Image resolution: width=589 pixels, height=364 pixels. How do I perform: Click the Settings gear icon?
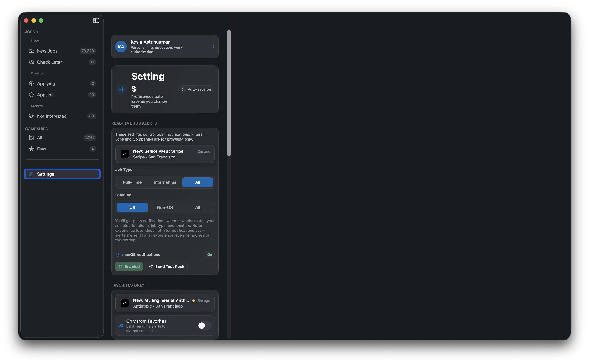point(31,174)
